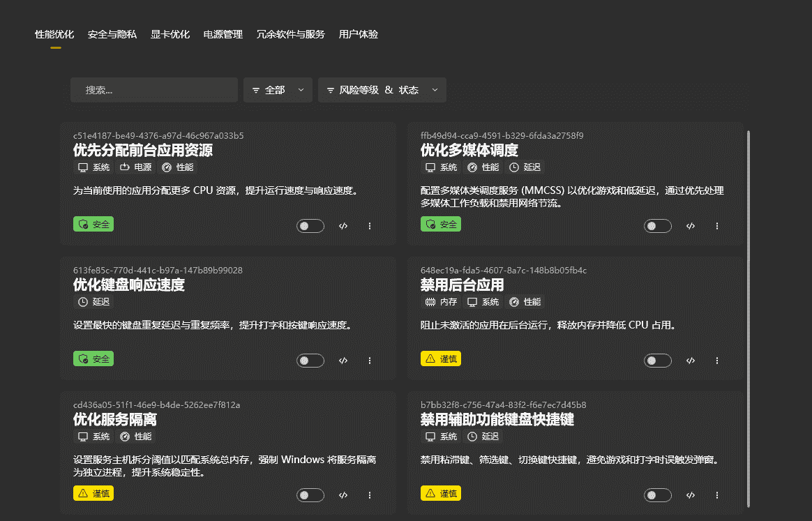Enable the 优化多媒体调度 toggle

tap(658, 226)
